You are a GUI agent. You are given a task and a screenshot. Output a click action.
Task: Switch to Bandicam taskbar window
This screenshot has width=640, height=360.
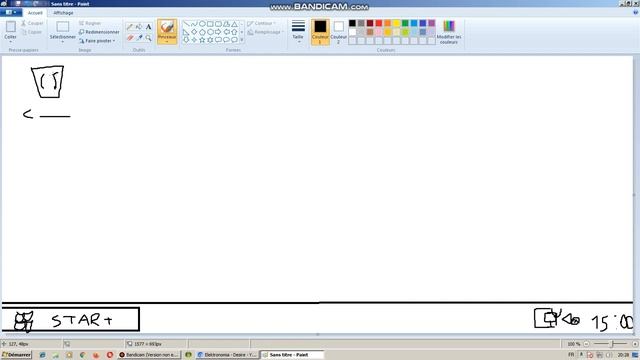pyautogui.click(x=149, y=355)
